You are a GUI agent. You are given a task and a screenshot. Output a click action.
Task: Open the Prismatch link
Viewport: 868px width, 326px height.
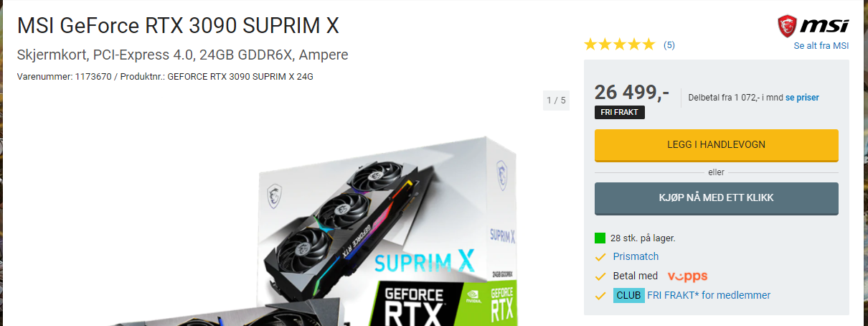(x=636, y=256)
